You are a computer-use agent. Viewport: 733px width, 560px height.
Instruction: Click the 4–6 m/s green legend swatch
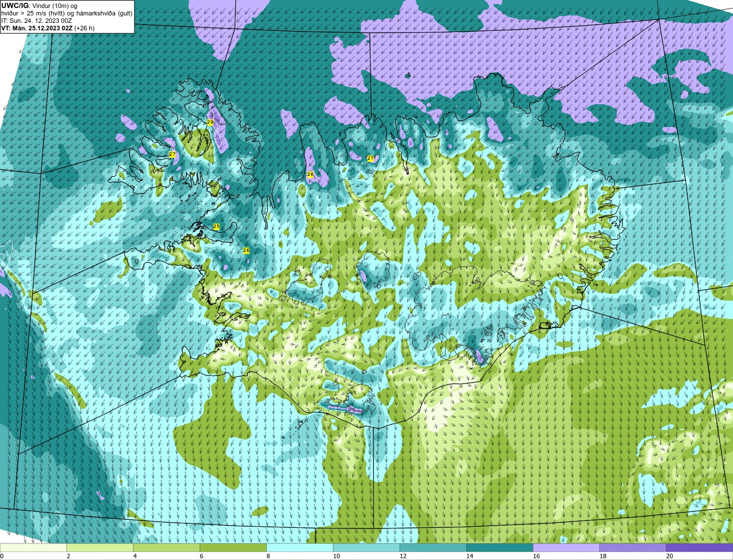167,547
